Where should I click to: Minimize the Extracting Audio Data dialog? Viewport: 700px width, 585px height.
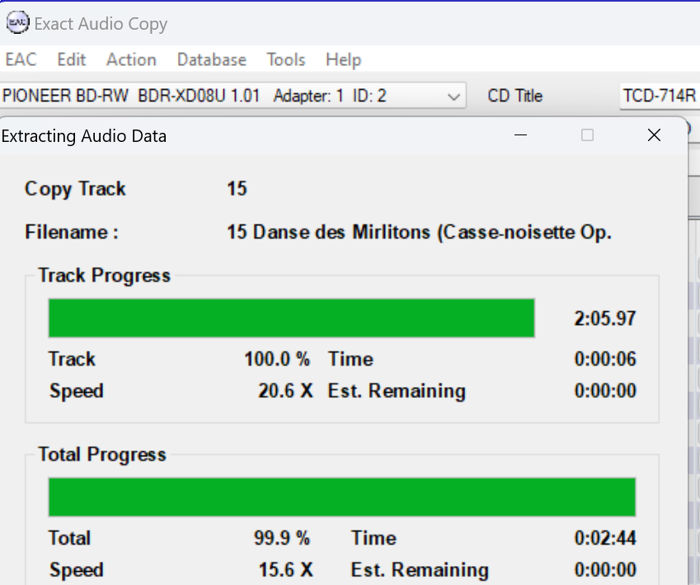pyautogui.click(x=521, y=135)
